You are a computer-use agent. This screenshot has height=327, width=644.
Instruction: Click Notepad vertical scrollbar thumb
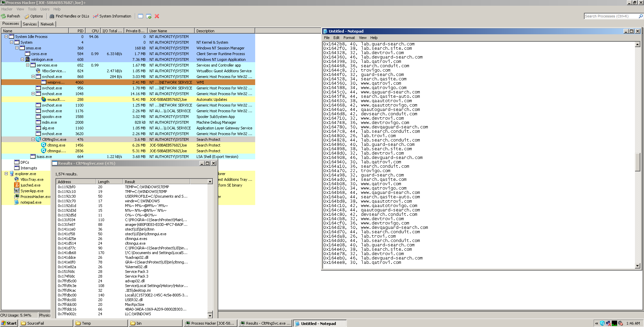tap(638, 162)
